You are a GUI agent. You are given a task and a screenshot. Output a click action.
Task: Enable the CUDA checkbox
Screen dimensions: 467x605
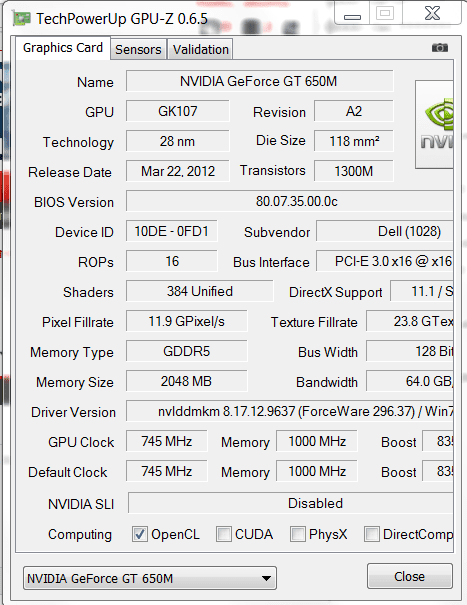click(223, 534)
